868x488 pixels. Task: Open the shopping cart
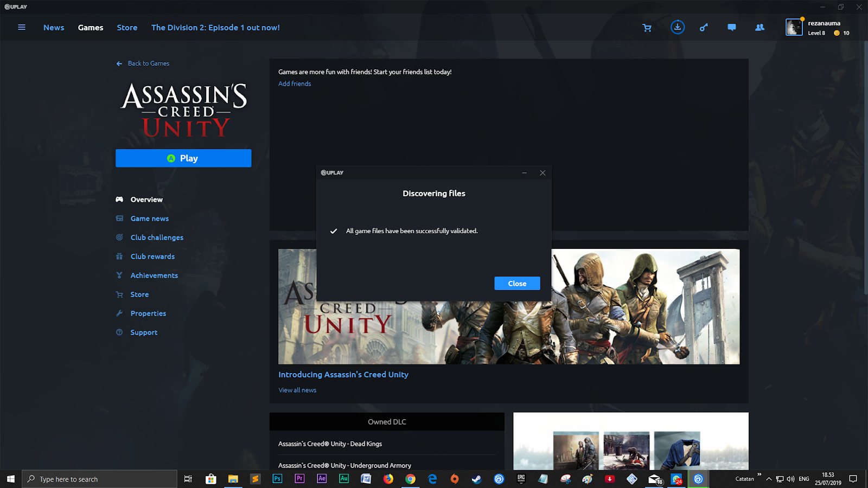tap(647, 28)
